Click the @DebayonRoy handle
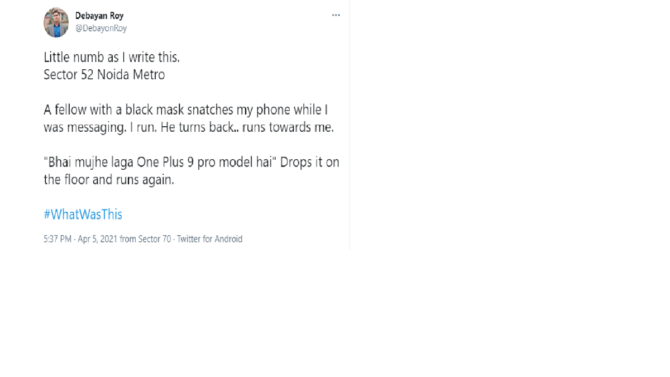The height and width of the screenshot is (377, 670). (x=101, y=28)
